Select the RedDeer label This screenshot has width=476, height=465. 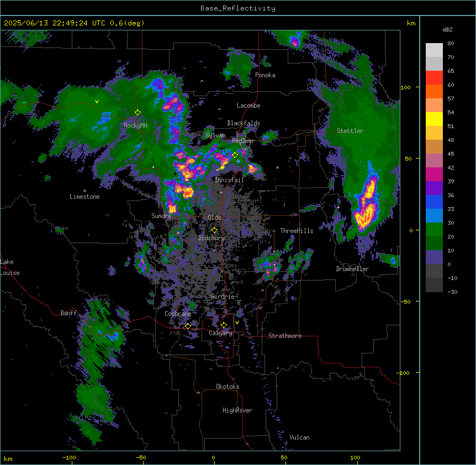[x=243, y=141]
